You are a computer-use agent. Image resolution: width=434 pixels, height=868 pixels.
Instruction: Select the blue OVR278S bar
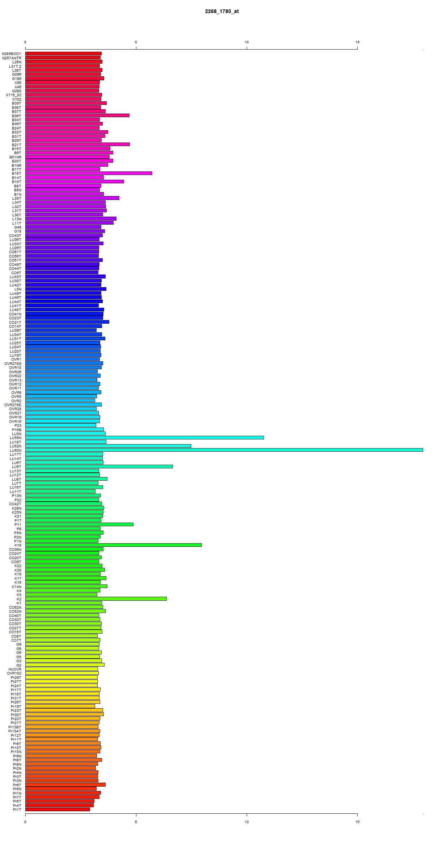[x=64, y=363]
